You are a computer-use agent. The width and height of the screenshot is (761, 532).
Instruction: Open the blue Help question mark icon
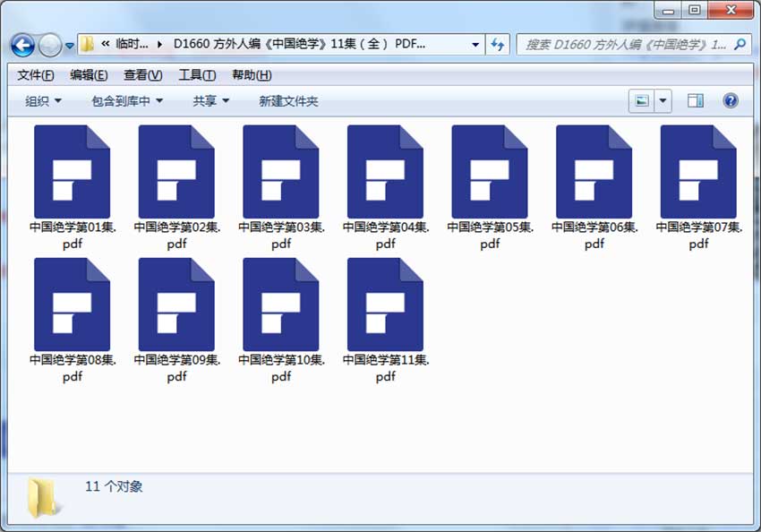(x=730, y=101)
